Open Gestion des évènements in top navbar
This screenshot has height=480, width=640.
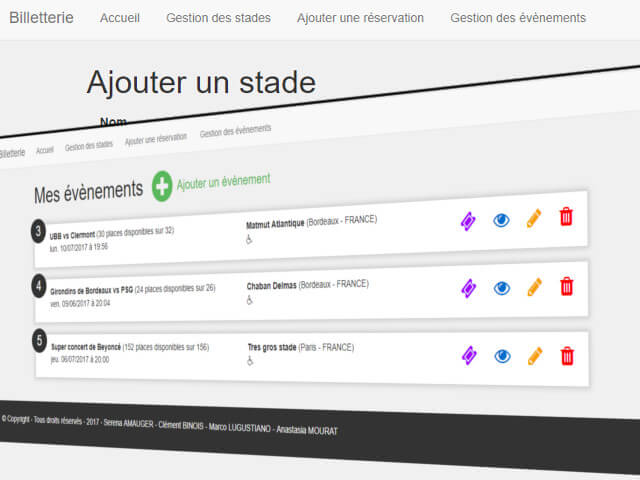click(518, 18)
